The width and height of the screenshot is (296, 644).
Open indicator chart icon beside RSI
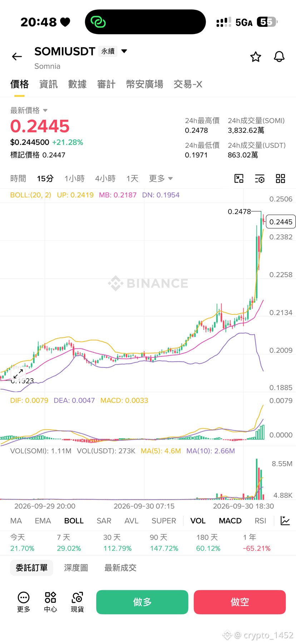pyautogui.click(x=285, y=521)
